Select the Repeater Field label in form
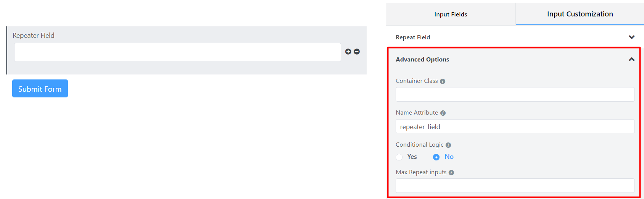This screenshot has height=199, width=644. pos(34,36)
